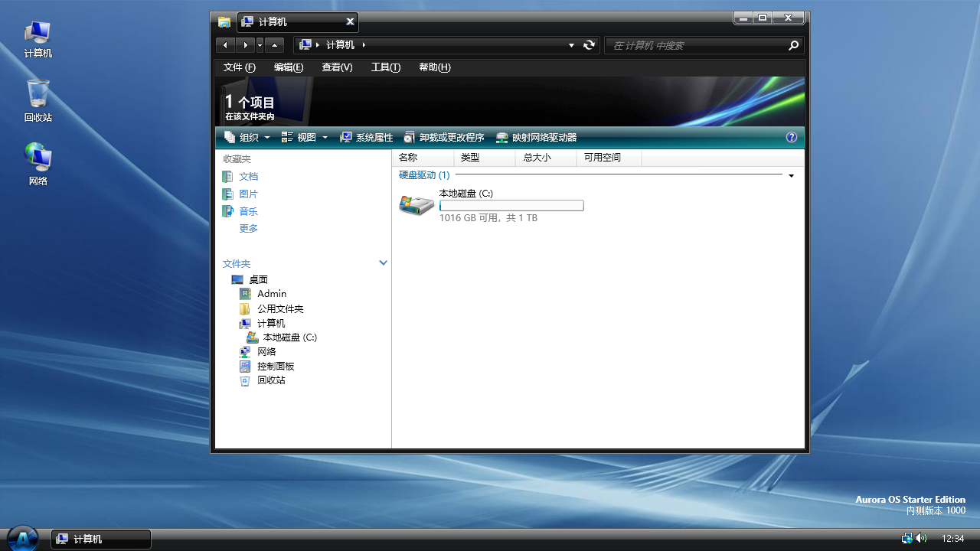Open the 工具(T) menu
Image resolution: width=980 pixels, height=551 pixels.
[x=386, y=67]
